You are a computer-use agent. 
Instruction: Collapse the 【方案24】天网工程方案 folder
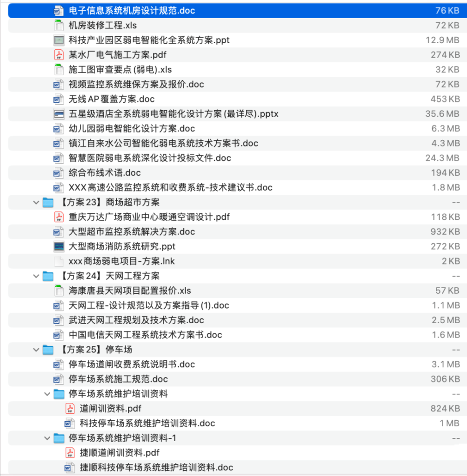tap(36, 276)
